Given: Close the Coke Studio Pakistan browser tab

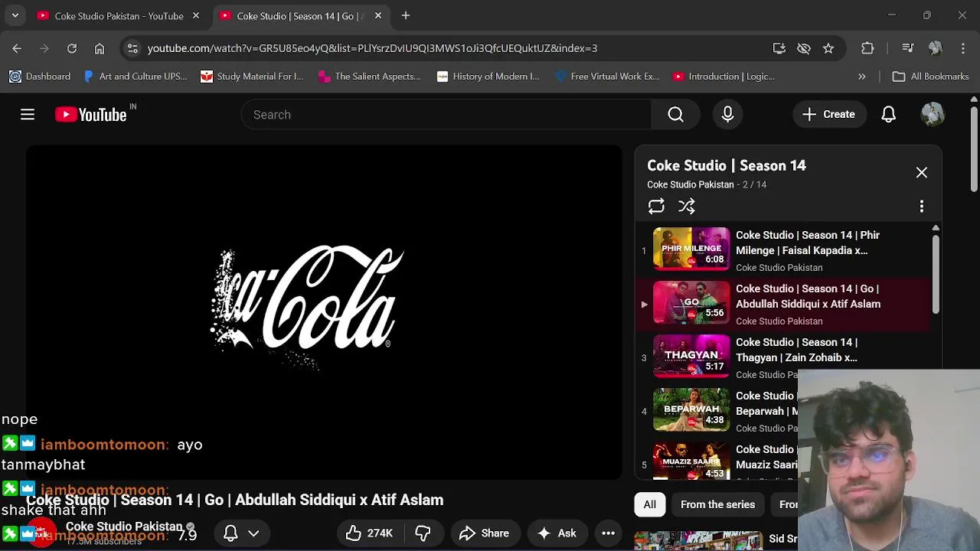Looking at the screenshot, I should [196, 15].
